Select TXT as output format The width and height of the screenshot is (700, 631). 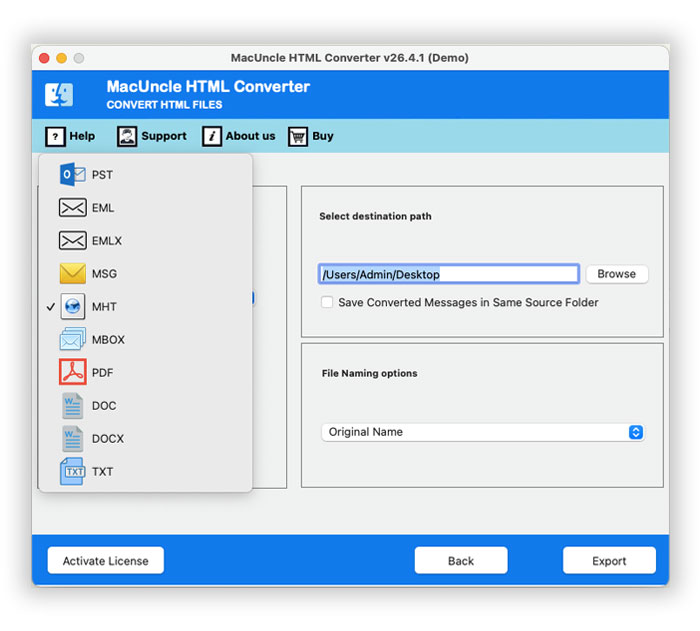(145, 472)
